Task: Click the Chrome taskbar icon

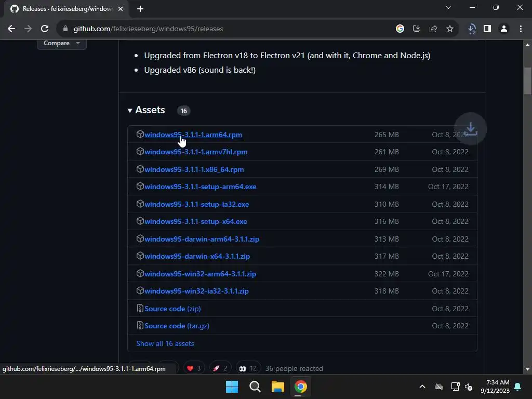Action: (x=301, y=387)
